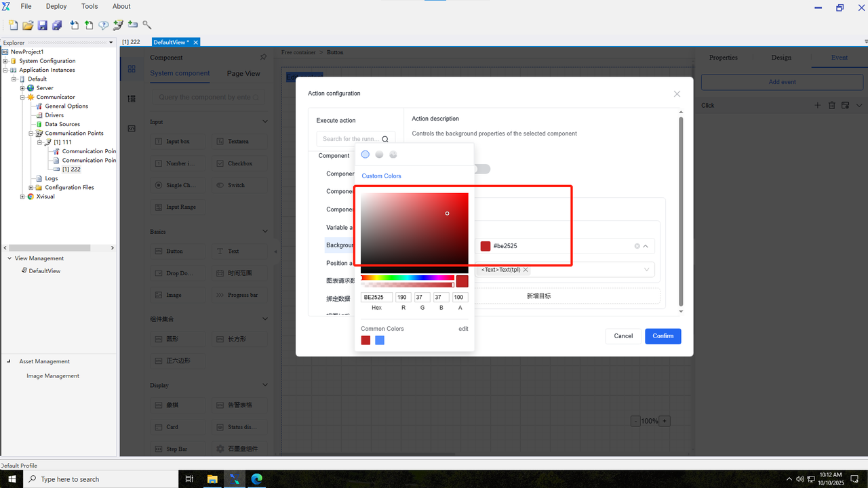Image resolution: width=868 pixels, height=488 pixels.
Task: Open the Deploy menu
Action: click(56, 6)
